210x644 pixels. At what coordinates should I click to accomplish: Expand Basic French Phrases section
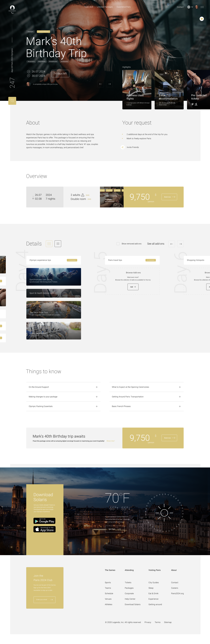[x=180, y=406]
